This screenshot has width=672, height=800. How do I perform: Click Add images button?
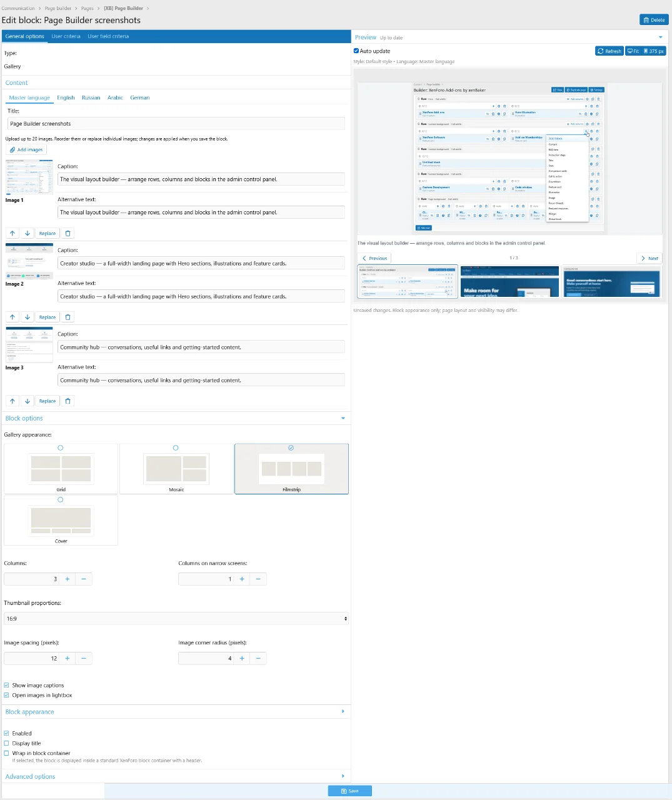pyautogui.click(x=26, y=149)
